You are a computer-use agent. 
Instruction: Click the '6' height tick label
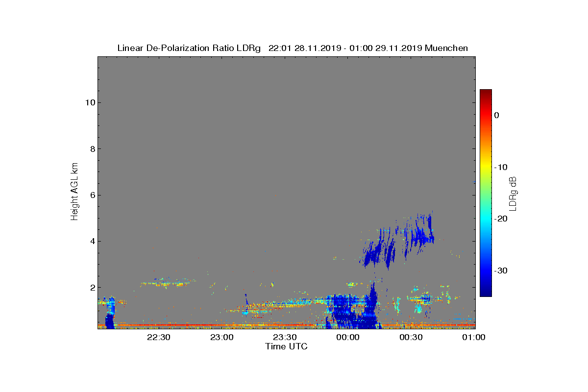click(x=92, y=195)
